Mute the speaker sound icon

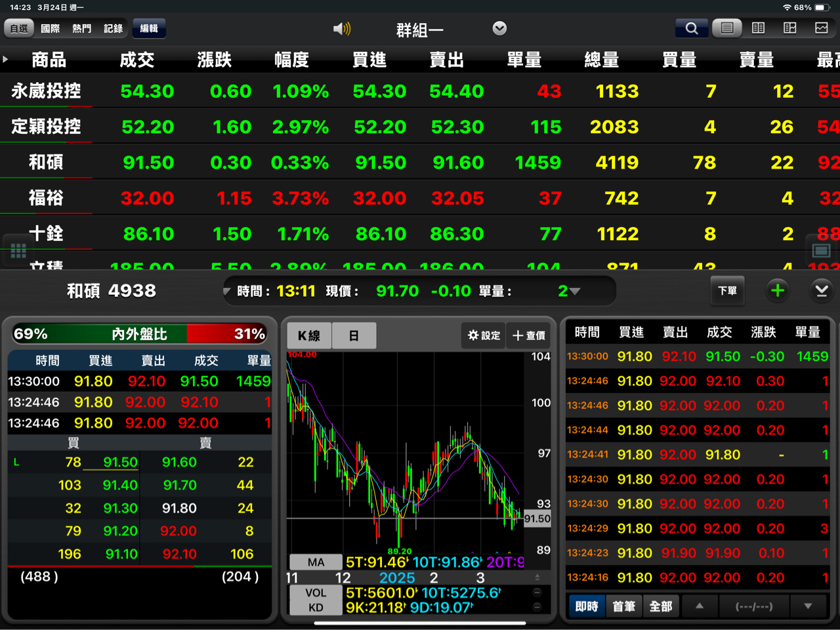pos(341,29)
